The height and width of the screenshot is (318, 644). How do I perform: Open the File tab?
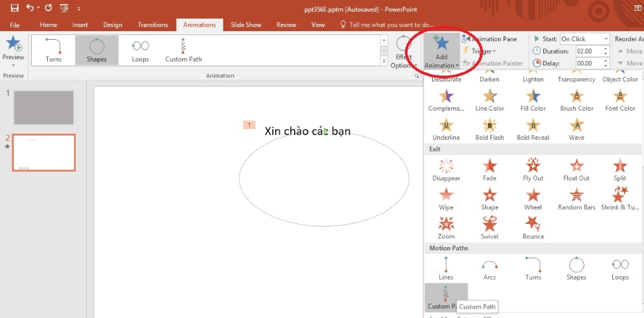click(x=15, y=25)
